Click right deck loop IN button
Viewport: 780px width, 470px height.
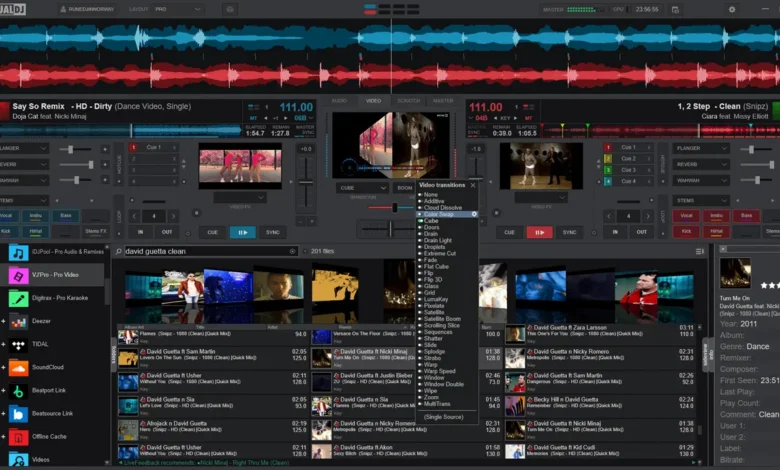[x=615, y=232]
